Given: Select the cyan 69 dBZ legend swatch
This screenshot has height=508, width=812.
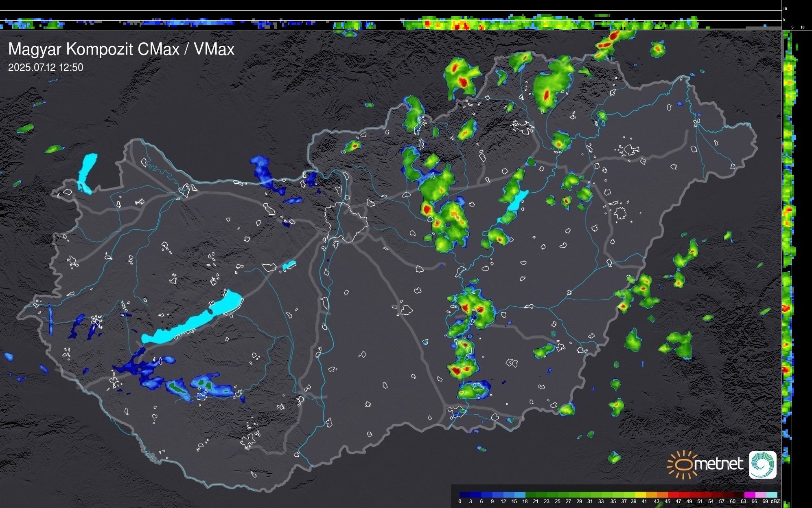Looking at the screenshot, I should pos(772,495).
